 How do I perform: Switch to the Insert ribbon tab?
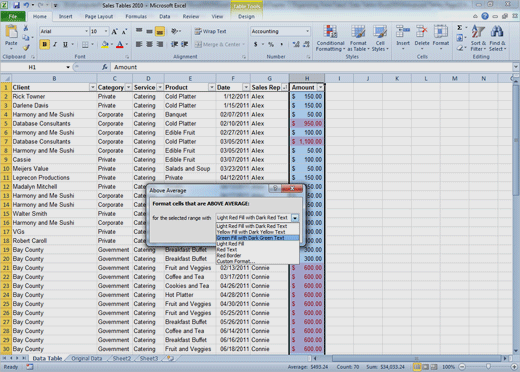(66, 16)
